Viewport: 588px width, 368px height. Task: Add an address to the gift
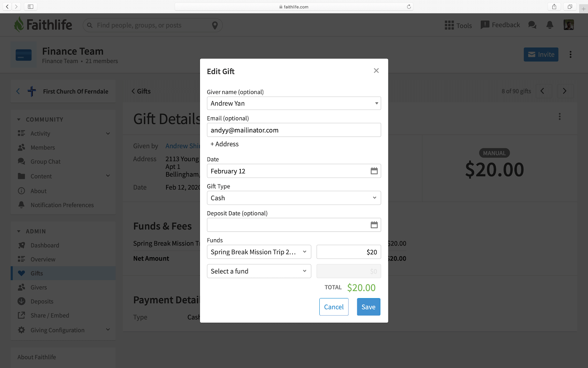225,144
